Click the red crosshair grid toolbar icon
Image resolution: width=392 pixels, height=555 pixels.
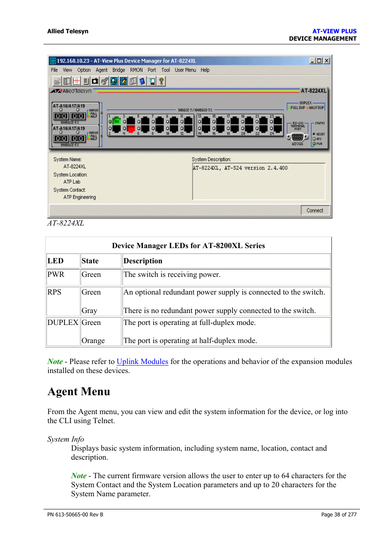point(76,81)
